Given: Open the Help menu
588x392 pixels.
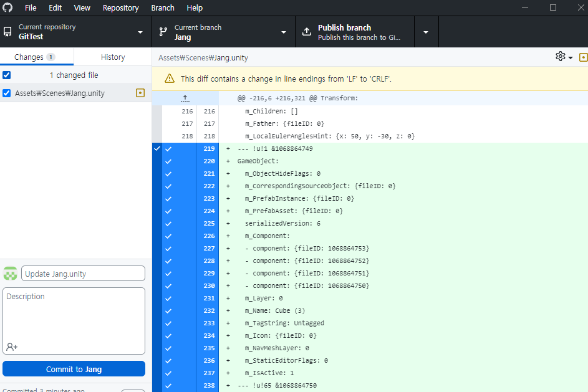Looking at the screenshot, I should [195, 8].
